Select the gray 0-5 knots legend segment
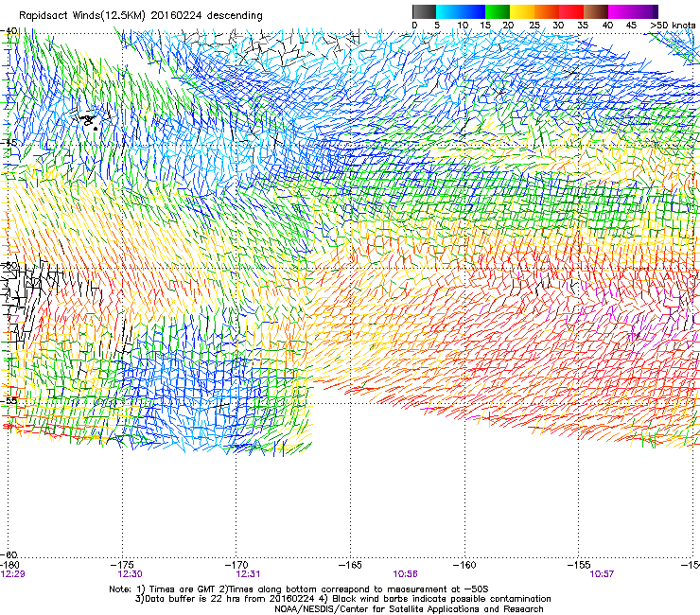The width and height of the screenshot is (700, 615). (424, 11)
